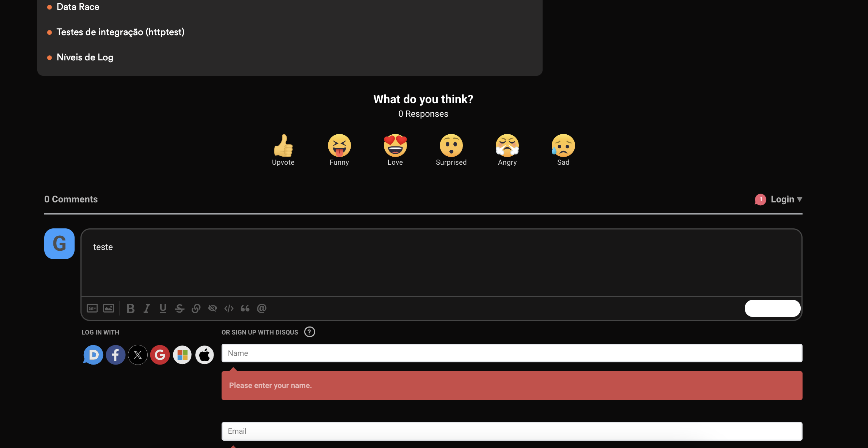The width and height of the screenshot is (868, 448).
Task: Apply italic formatting to comment
Action: point(147,308)
